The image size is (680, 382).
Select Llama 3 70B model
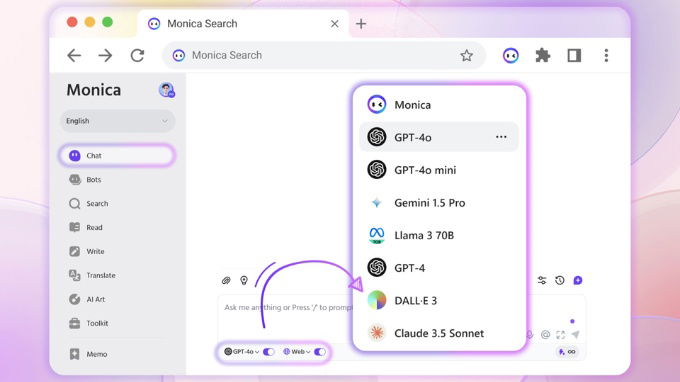point(439,235)
